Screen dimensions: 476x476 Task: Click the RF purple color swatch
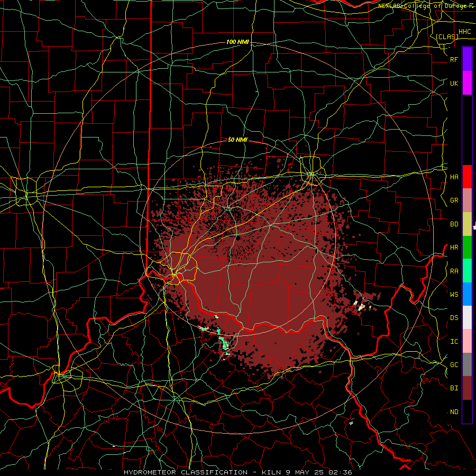pyautogui.click(x=467, y=59)
